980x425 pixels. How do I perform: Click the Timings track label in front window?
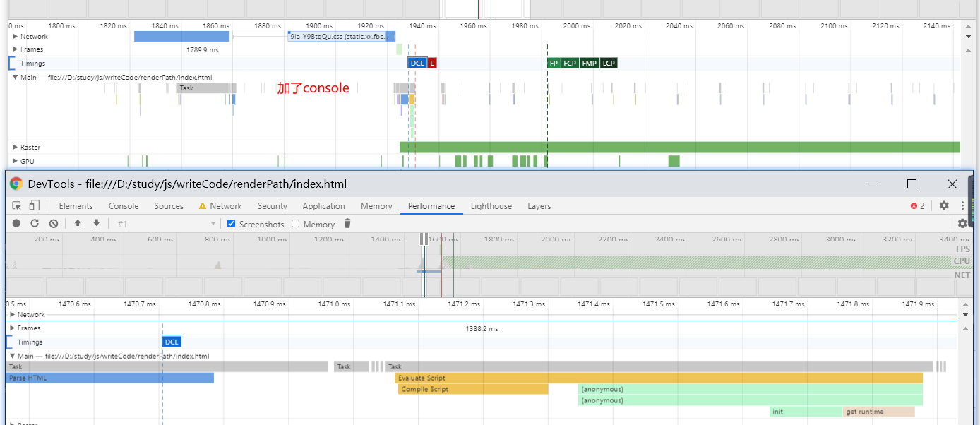[x=30, y=342]
